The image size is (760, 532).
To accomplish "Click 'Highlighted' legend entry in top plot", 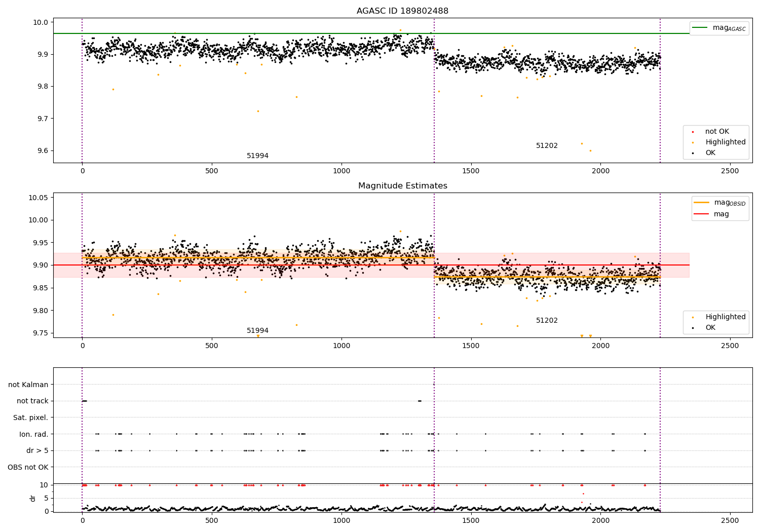I will tap(725, 142).
